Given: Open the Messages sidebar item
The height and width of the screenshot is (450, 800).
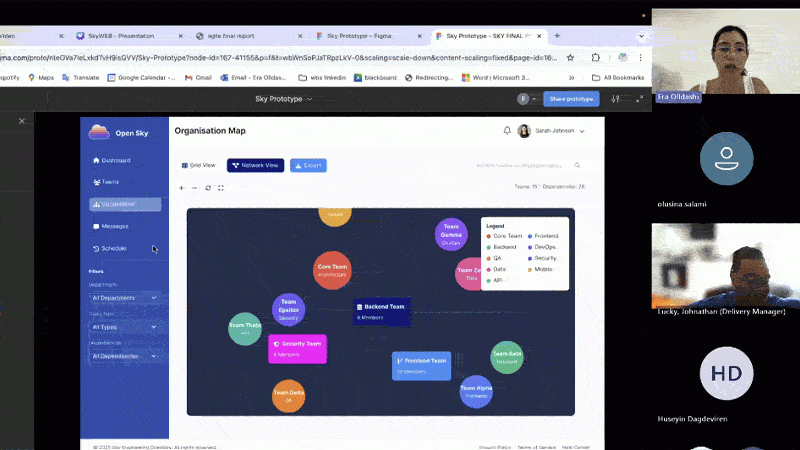Looking at the screenshot, I should (x=111, y=226).
